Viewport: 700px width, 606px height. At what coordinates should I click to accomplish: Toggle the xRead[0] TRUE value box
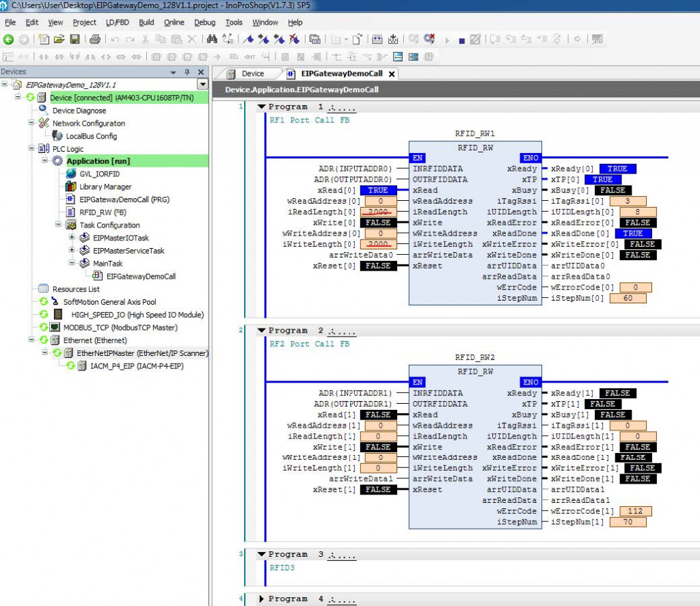click(378, 190)
